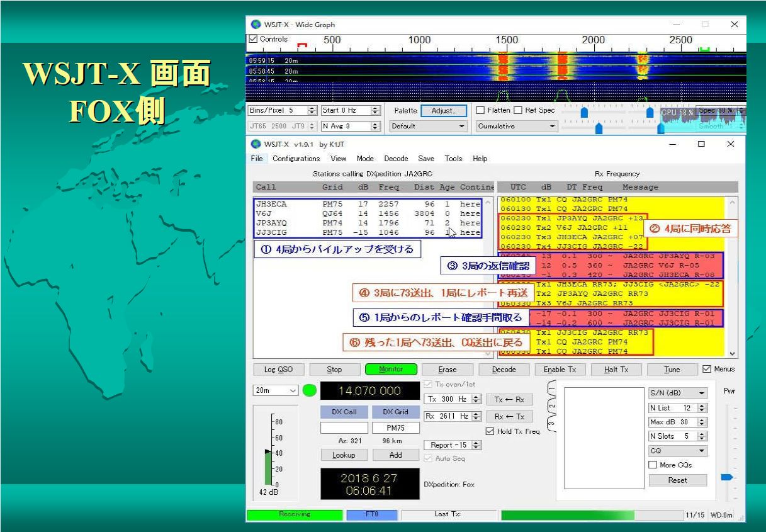Open the View menu

click(339, 159)
